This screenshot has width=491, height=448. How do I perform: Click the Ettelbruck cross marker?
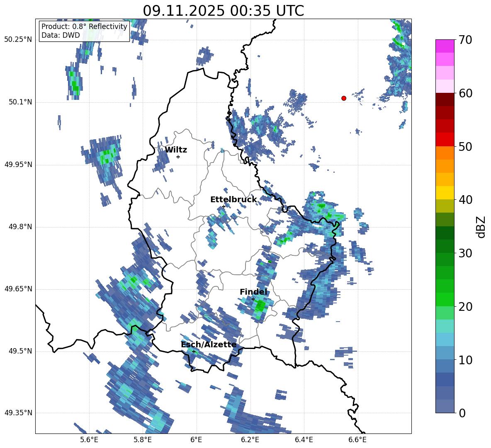point(224,206)
